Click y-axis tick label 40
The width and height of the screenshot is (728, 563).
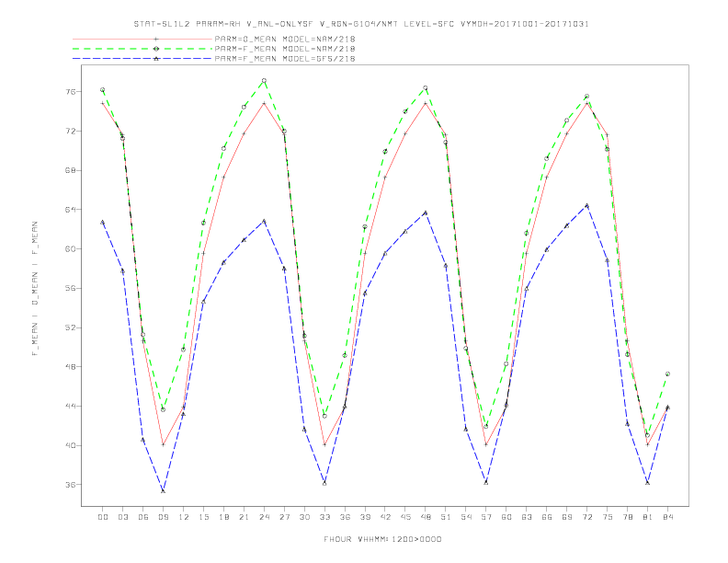70,445
